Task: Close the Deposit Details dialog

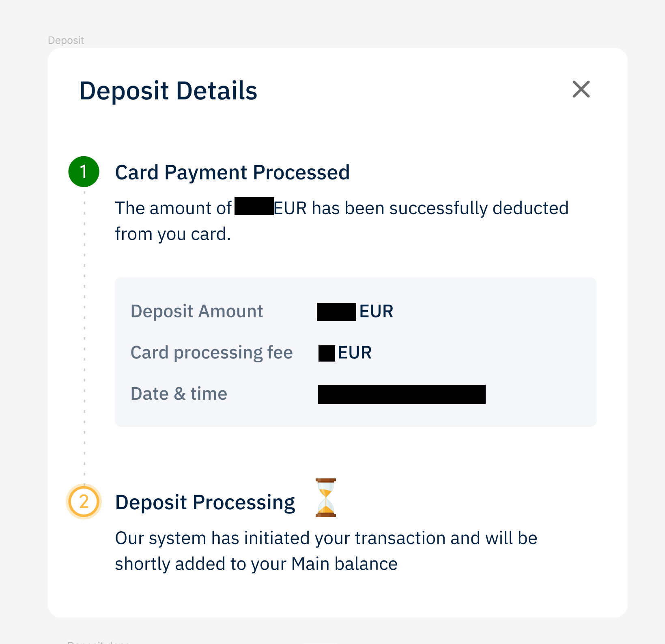Action: click(581, 89)
